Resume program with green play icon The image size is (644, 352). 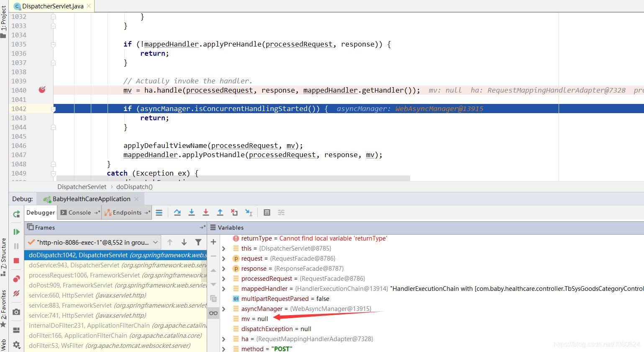point(16,232)
